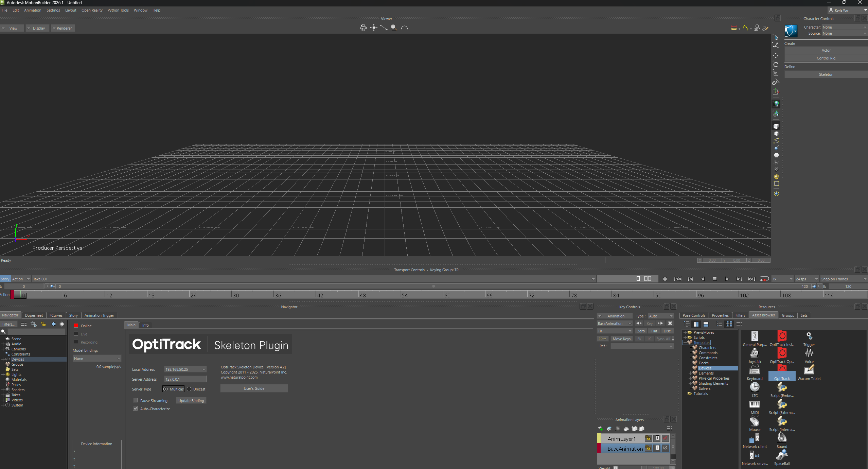Open the Model binding dropdown
Image resolution: width=868 pixels, height=469 pixels.
(97, 359)
